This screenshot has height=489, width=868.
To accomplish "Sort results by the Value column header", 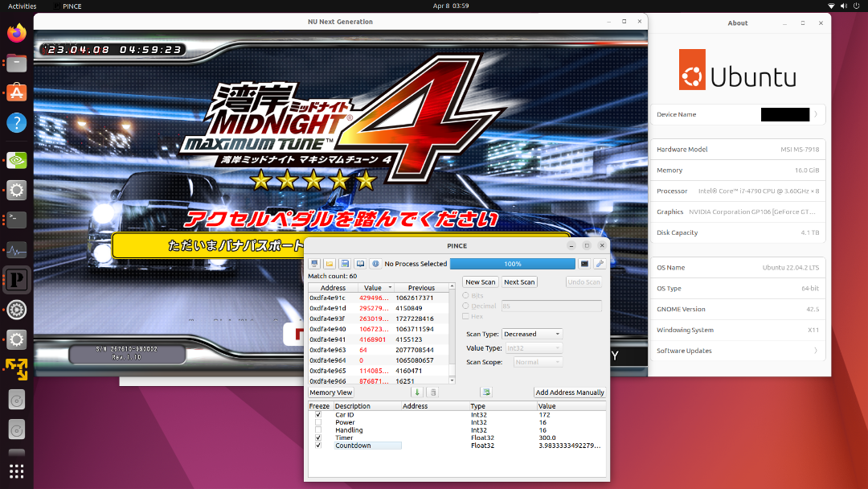I will (x=376, y=288).
